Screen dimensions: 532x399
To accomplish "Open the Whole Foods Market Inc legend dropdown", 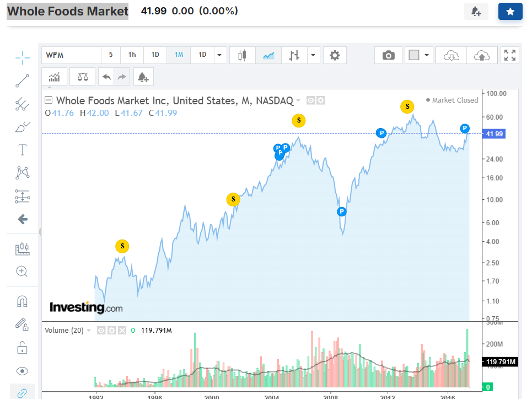I will tap(298, 100).
